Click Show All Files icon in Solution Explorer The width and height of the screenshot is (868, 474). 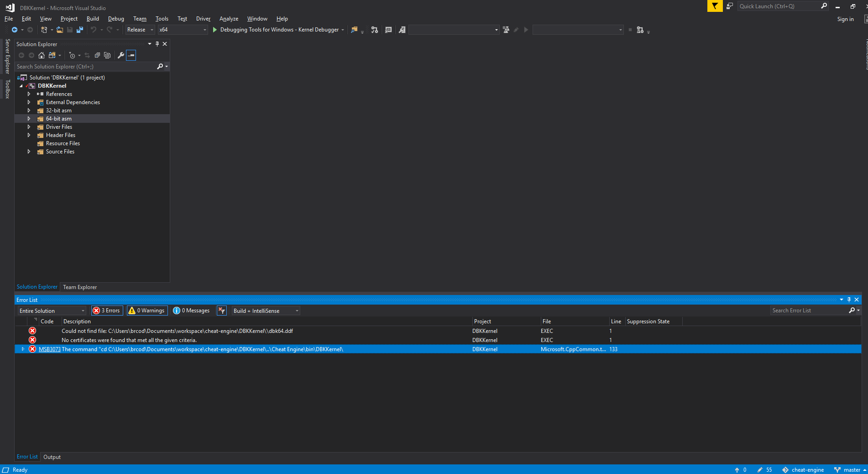[x=107, y=55]
